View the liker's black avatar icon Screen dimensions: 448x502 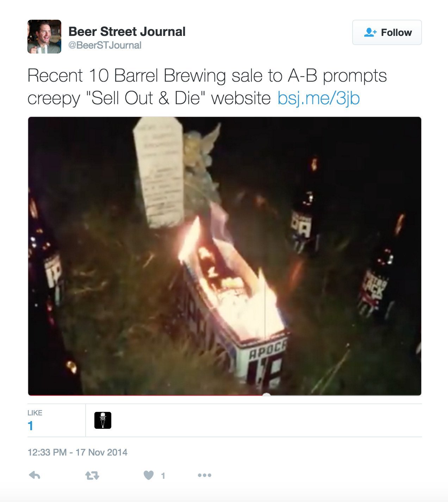103,420
